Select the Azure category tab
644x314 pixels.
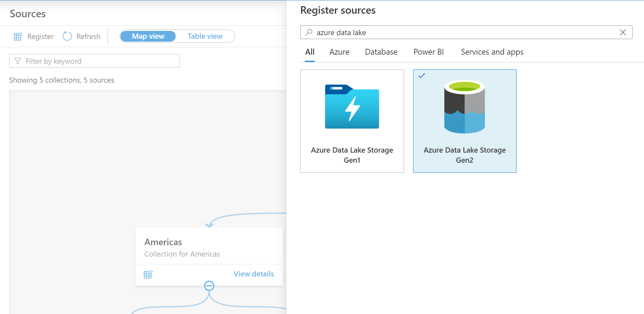(x=339, y=52)
